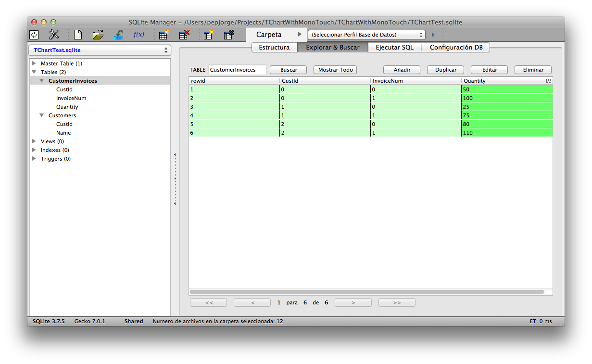The height and width of the screenshot is (364, 592).
Task: Go to previous page with < button
Action: tap(252, 302)
